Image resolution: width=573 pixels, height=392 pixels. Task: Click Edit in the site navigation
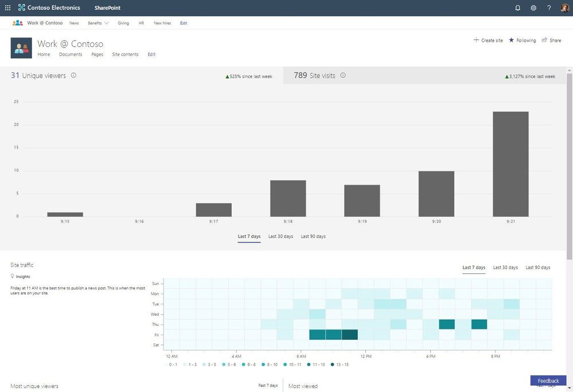pos(151,54)
